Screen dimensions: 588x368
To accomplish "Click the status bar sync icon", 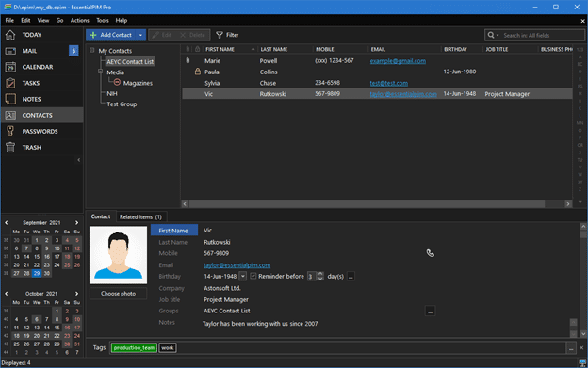I will pyautogui.click(x=582, y=362).
